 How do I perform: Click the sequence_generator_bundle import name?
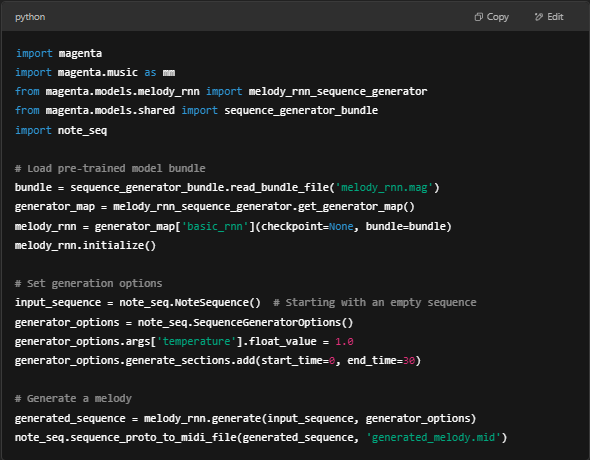301,110
